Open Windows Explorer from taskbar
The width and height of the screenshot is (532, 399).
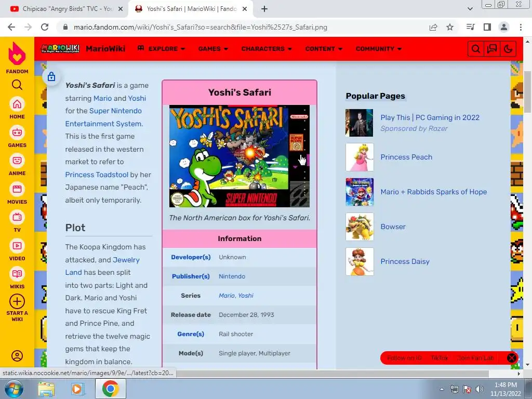click(x=46, y=389)
